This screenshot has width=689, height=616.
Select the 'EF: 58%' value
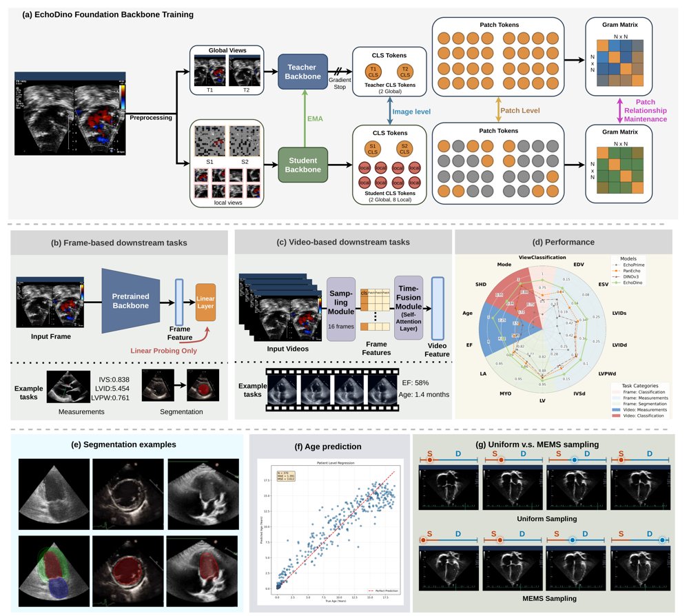coord(415,382)
